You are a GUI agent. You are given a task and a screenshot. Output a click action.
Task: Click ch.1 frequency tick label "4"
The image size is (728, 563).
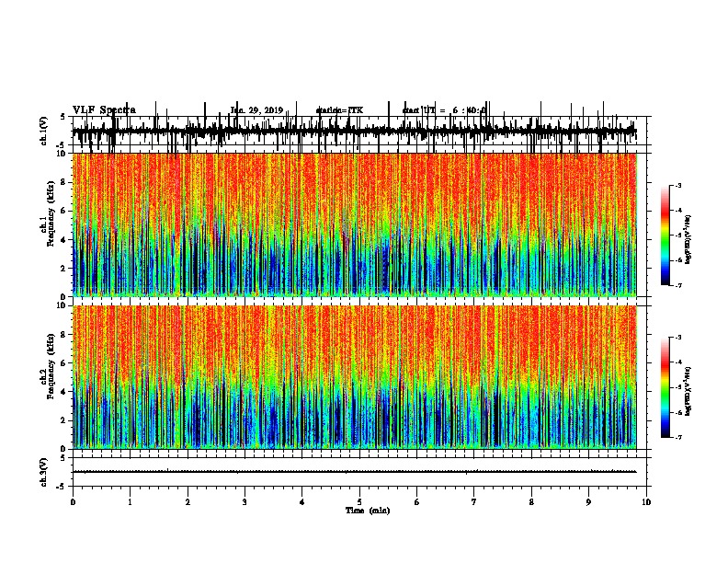pos(63,240)
